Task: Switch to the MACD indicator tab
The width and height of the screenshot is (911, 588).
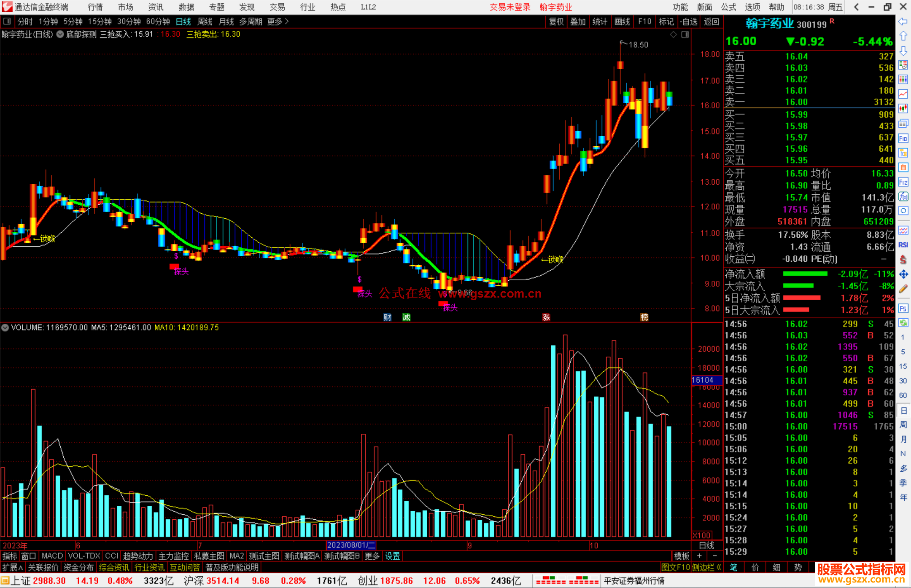Action: (x=52, y=556)
